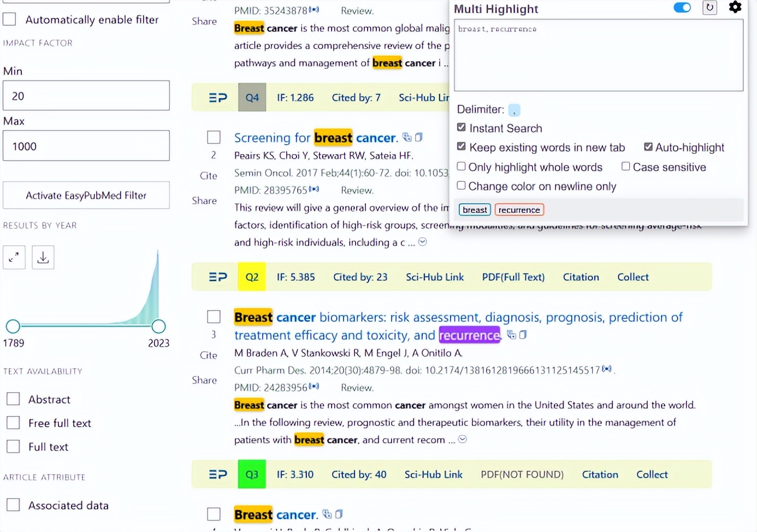Image resolution: width=757 pixels, height=532 pixels.
Task: Click the Delimiter input box
Action: coord(514,110)
